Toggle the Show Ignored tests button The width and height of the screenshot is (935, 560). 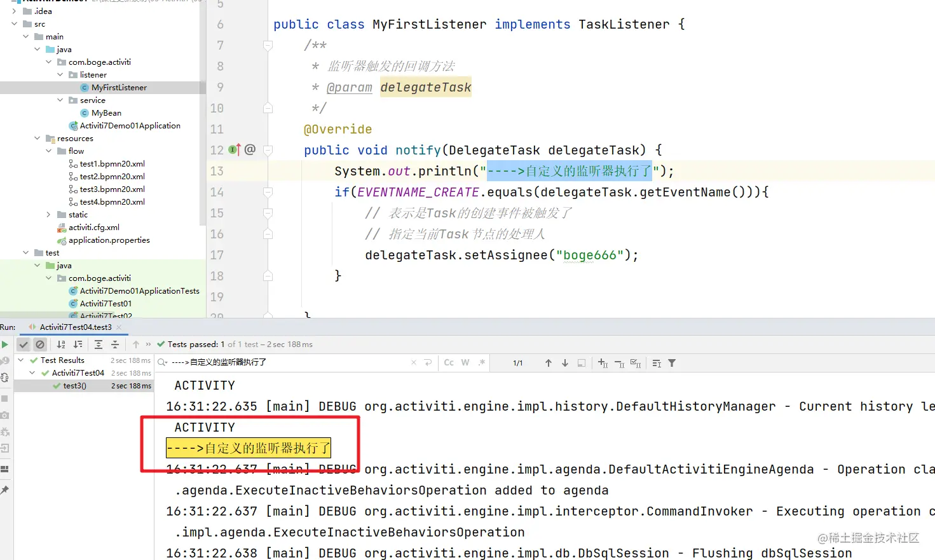coord(40,345)
